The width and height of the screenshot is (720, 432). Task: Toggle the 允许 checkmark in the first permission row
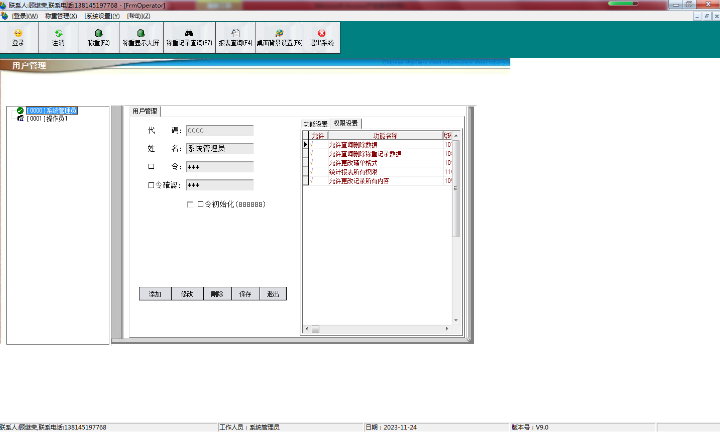click(x=311, y=145)
